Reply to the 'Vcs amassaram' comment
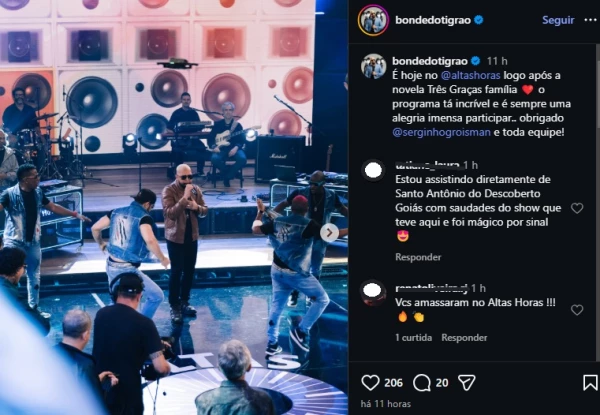Viewport: 600px width, 415px height. click(x=464, y=338)
